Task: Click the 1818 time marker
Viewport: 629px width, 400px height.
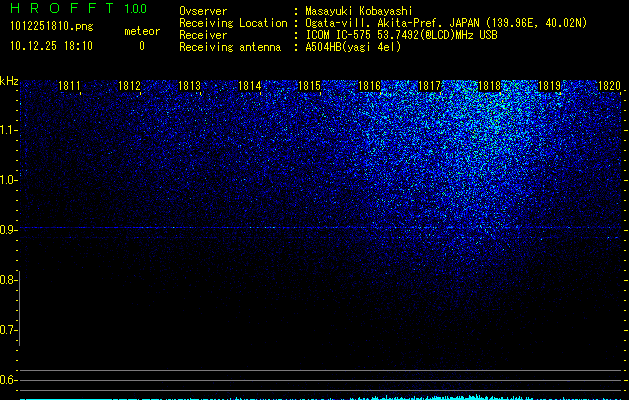Action: pyautogui.click(x=489, y=86)
